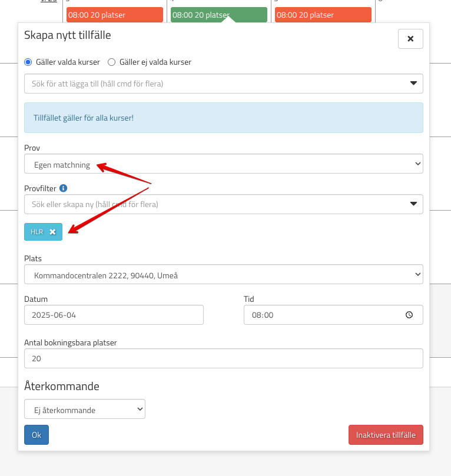Select Gäller ej valda kurser option
451x476 pixels.
pyautogui.click(x=111, y=62)
